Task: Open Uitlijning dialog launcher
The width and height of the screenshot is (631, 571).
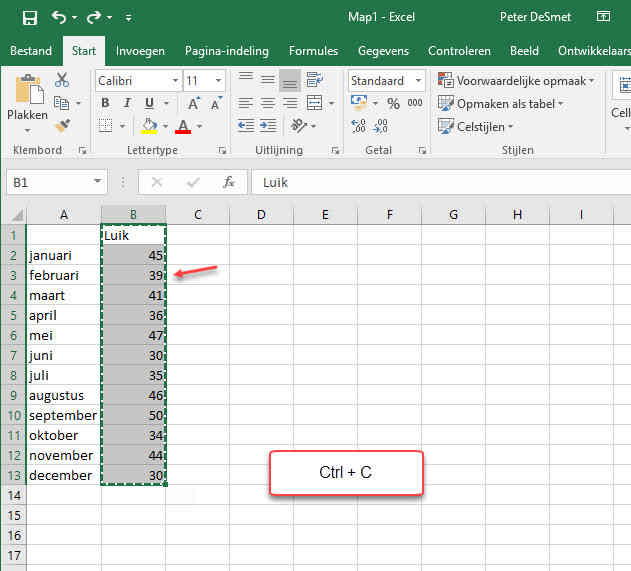Action: (x=335, y=150)
